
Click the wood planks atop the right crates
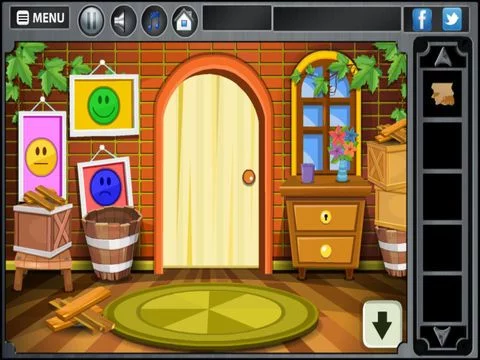[x=392, y=131]
